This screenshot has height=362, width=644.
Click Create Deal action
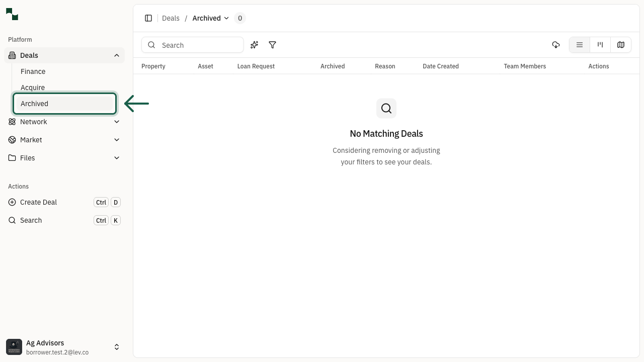tap(38, 202)
